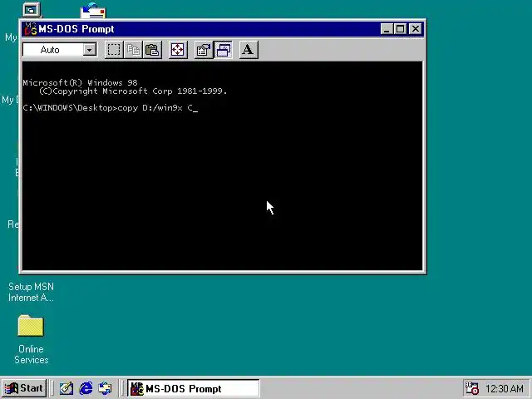
Task: Launch Internet Explorer from quick launch
Action: click(86, 388)
